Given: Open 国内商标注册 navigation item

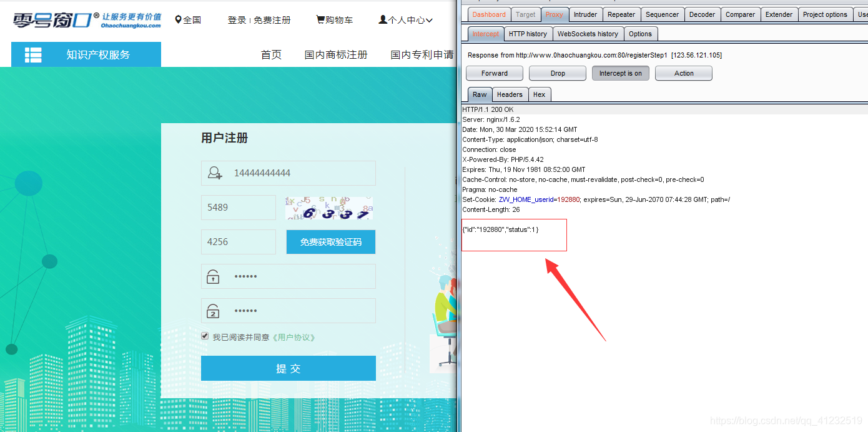Looking at the screenshot, I should [336, 55].
